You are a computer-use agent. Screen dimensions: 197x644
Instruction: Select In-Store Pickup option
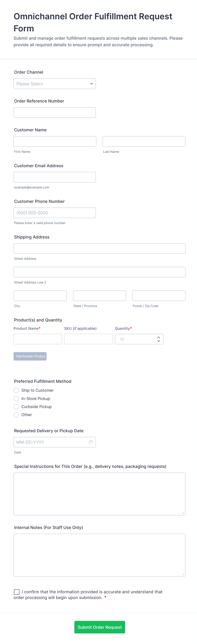16,398
